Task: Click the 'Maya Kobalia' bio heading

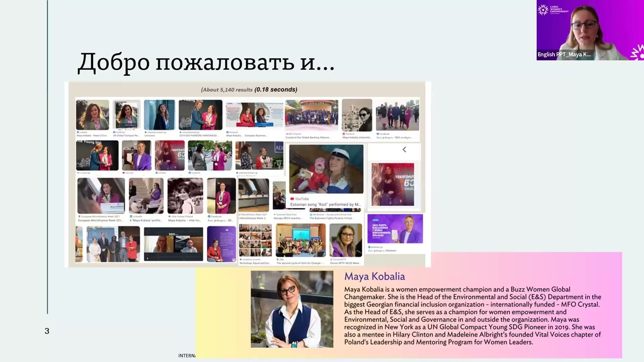Action: click(374, 277)
